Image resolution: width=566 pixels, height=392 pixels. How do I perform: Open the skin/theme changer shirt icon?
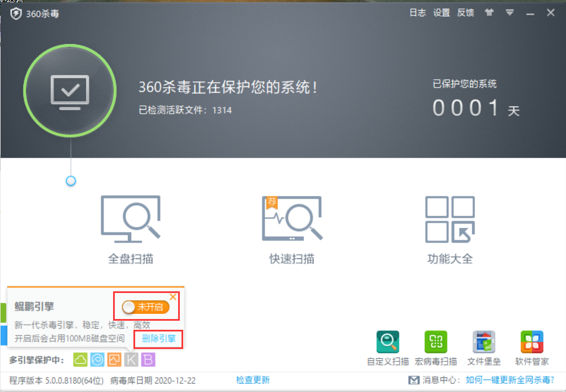[489, 12]
